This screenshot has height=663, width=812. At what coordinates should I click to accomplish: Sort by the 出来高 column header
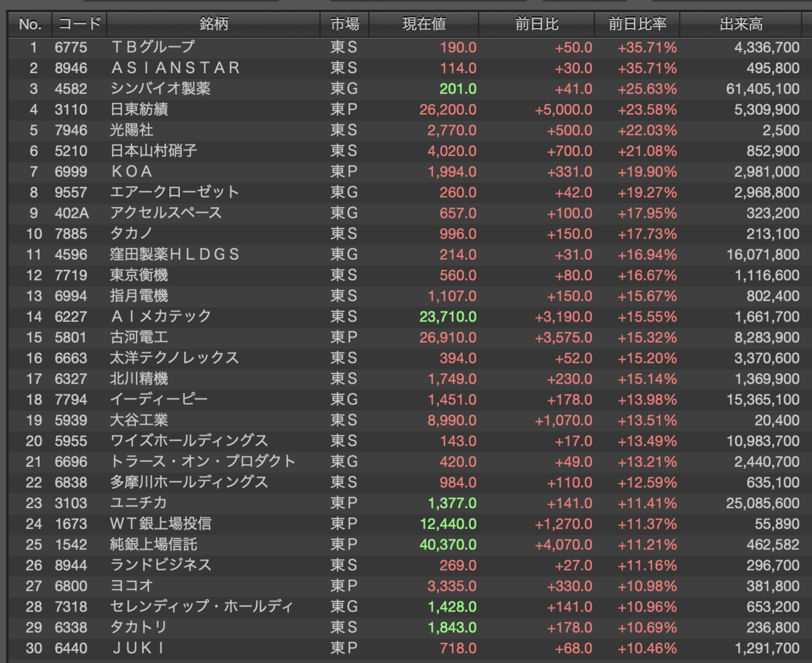click(x=741, y=24)
